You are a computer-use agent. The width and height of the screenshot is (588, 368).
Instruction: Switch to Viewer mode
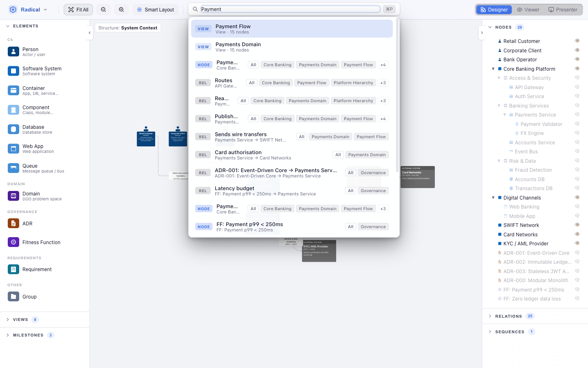(x=528, y=9)
